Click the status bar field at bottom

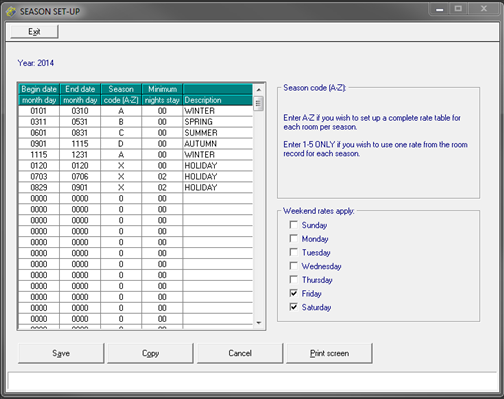click(x=252, y=381)
